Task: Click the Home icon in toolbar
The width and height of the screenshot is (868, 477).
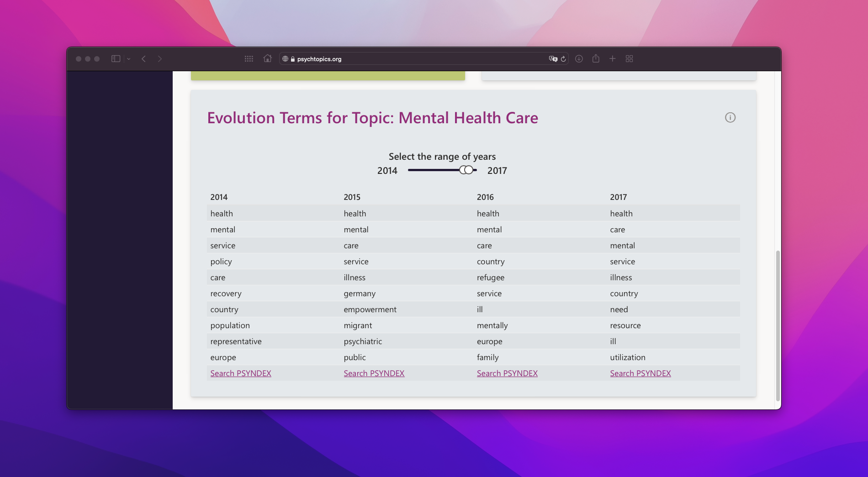Action: point(268,58)
